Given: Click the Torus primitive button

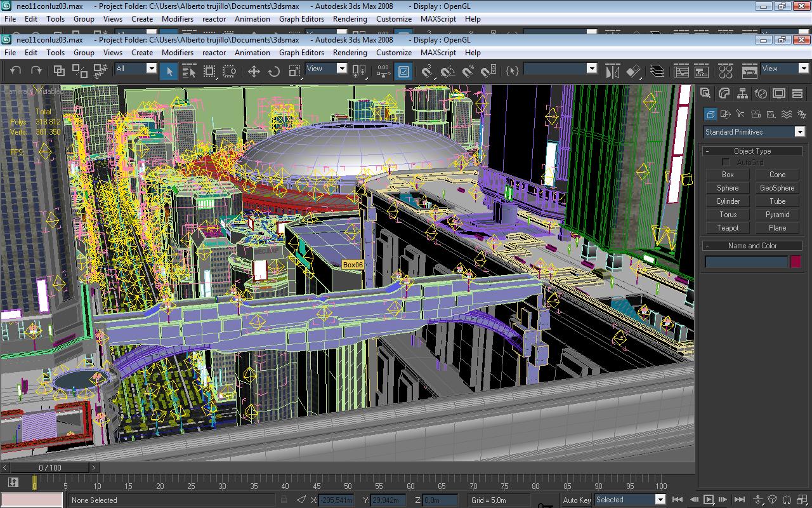Looking at the screenshot, I should (728, 215).
